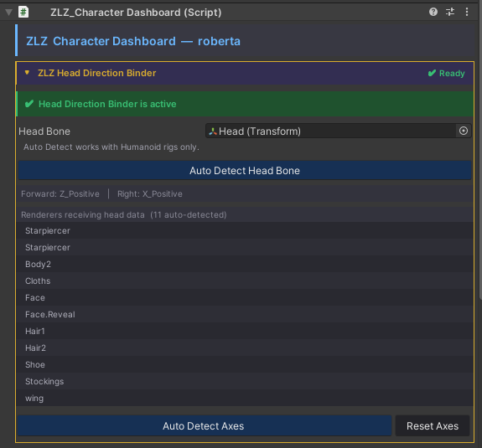The width and height of the screenshot is (482, 448).
Task: Select the Face.Reveal renderer entry
Action: (245, 314)
